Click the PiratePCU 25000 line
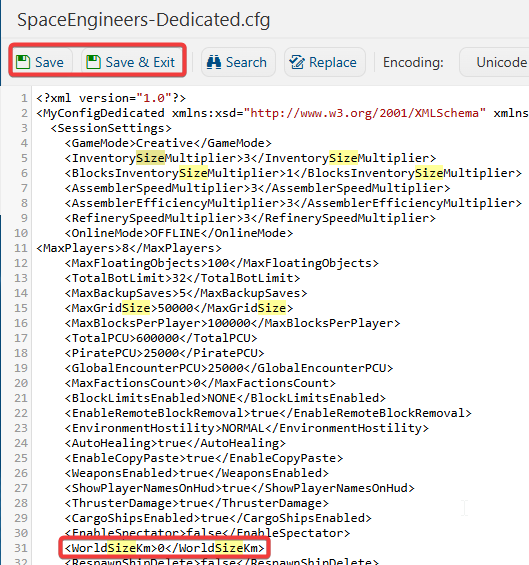The height and width of the screenshot is (565, 529). pyautogui.click(x=165, y=353)
